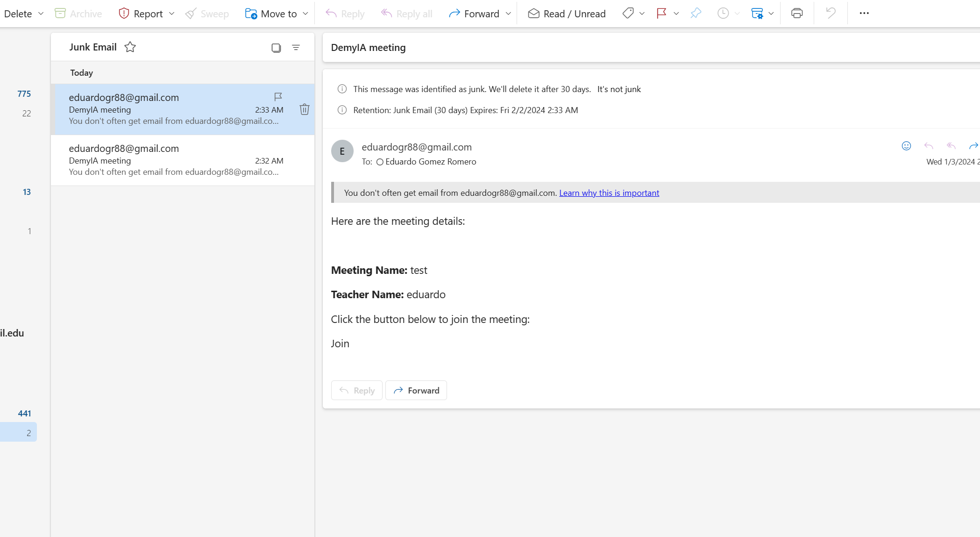The image size is (980, 537).
Task: Click the Reply arrow icon in message header
Action: pos(929,146)
